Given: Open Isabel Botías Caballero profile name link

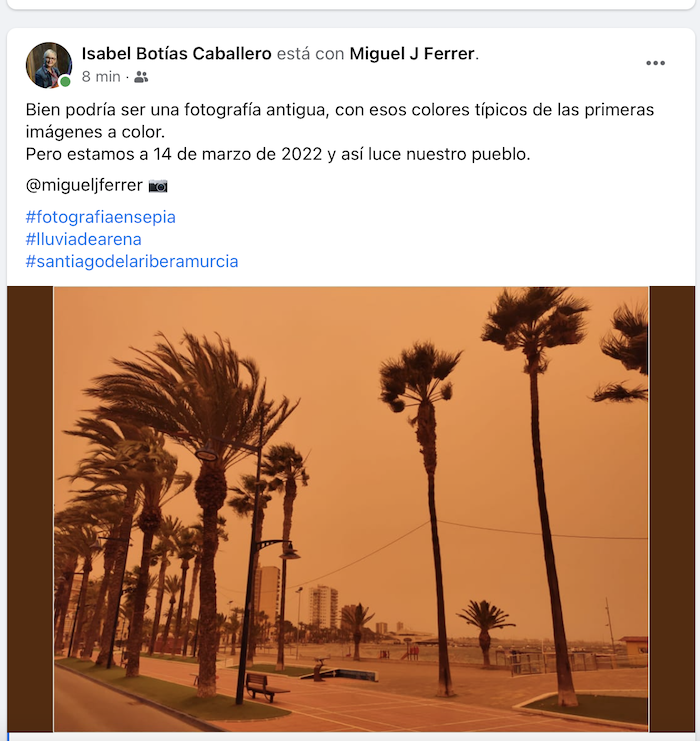Looking at the screenshot, I should coord(176,54).
